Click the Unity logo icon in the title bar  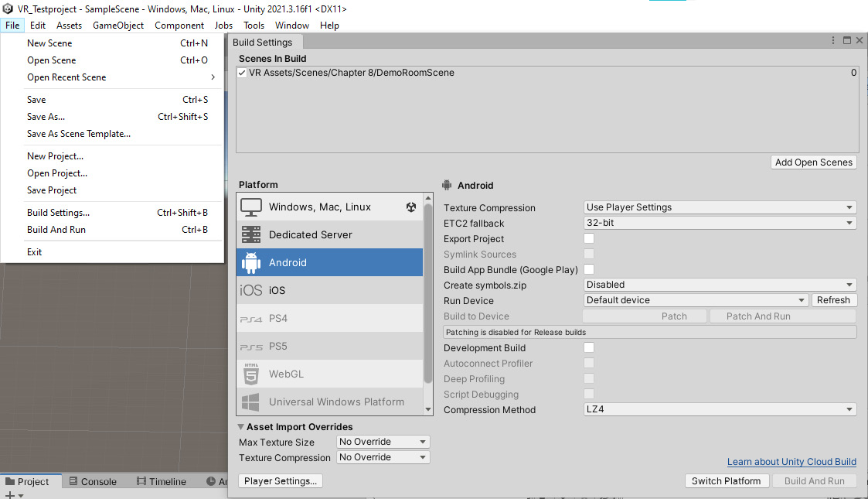[8, 9]
